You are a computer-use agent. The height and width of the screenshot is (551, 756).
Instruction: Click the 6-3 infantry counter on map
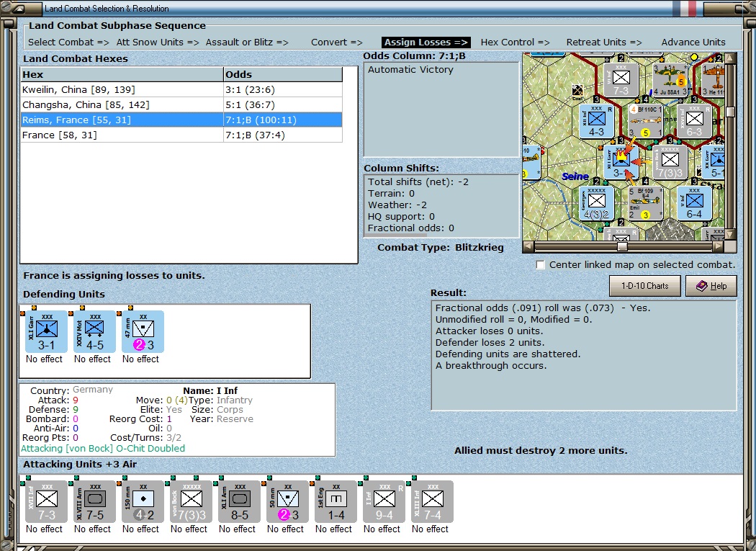pos(694,121)
